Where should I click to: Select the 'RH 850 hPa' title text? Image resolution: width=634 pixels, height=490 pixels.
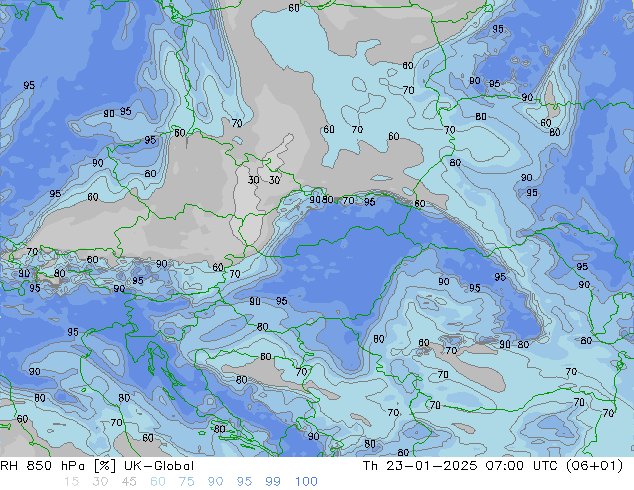pyautogui.click(x=43, y=466)
